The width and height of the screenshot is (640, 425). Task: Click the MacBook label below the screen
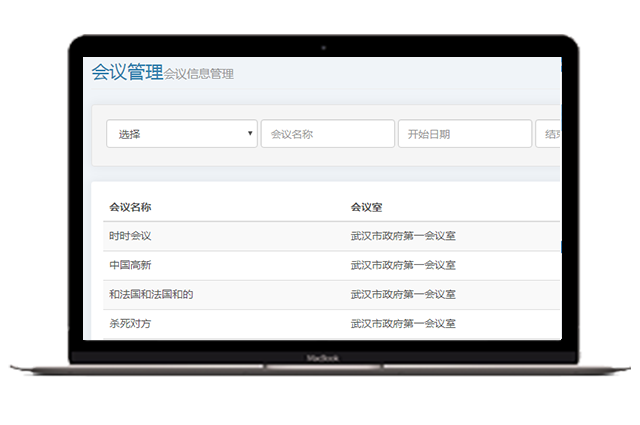click(321, 357)
